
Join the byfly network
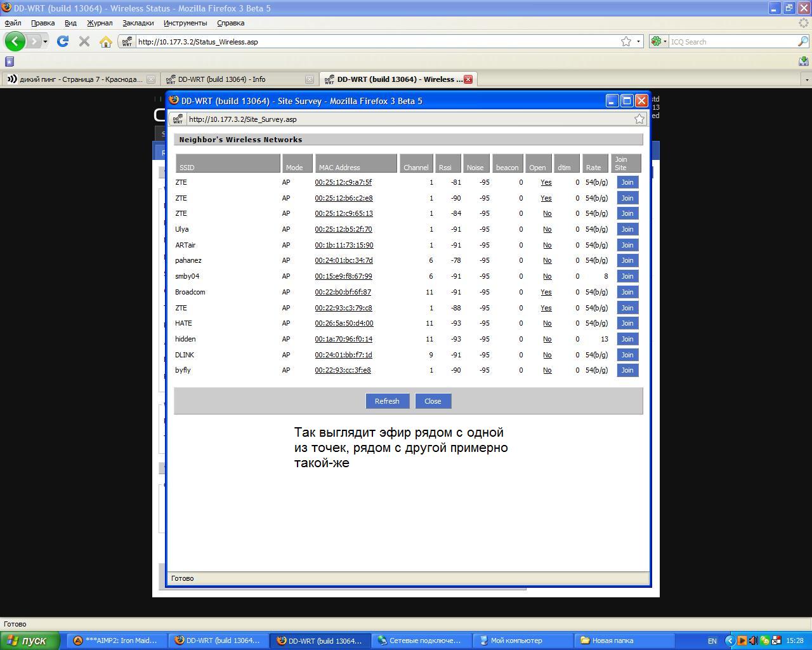click(627, 370)
